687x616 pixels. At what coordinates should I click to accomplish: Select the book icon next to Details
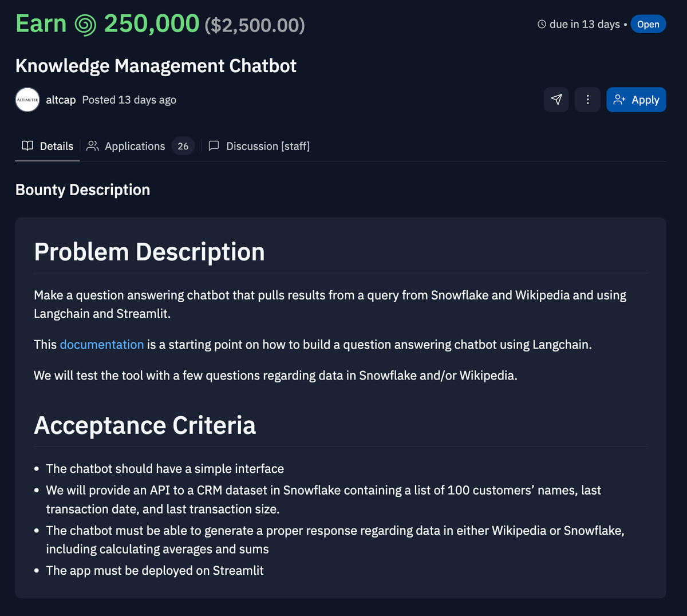(x=27, y=146)
